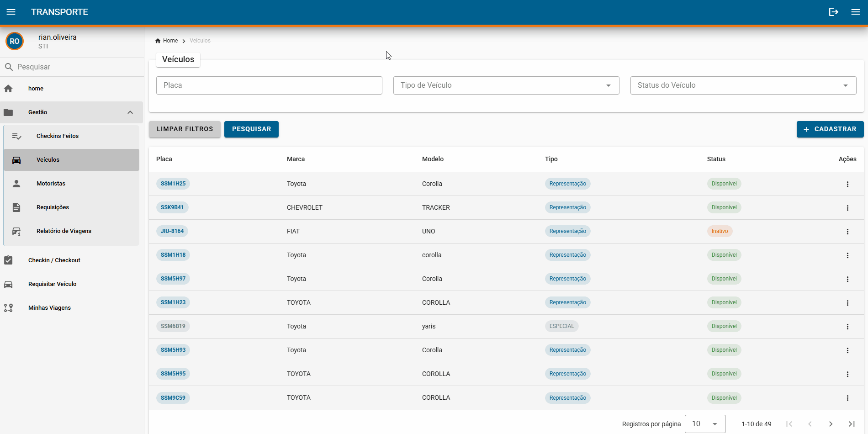Collapse the Gestão section chevron
The image size is (868, 434).
(130, 112)
